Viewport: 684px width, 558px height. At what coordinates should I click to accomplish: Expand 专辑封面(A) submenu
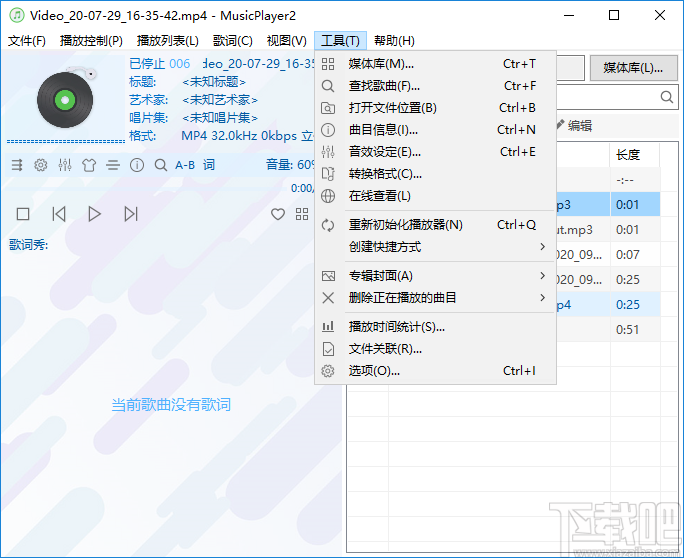point(435,276)
